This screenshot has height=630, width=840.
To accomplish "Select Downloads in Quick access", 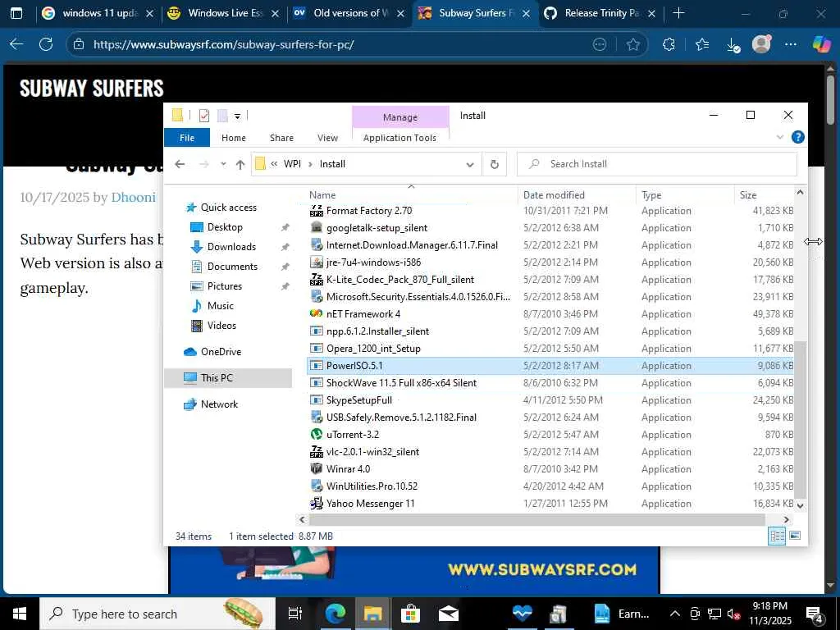I will [231, 246].
